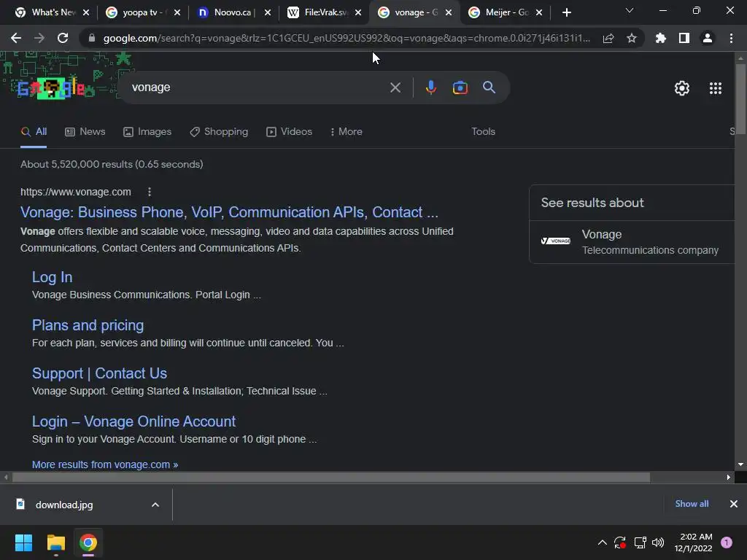Open a new browser tab
The width and height of the screenshot is (747, 560).
(566, 12)
